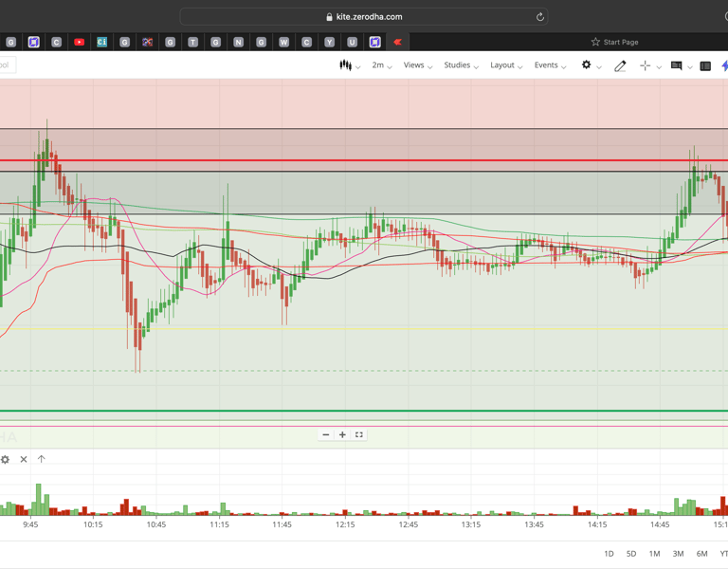The width and height of the screenshot is (728, 569).
Task: Select the 3M range button
Action: point(678,554)
